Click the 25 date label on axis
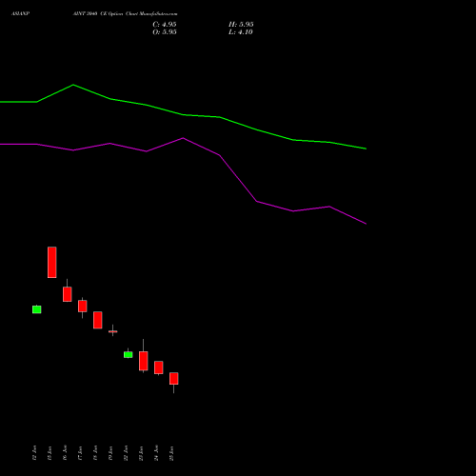The height and width of the screenshot is (476, 476). [x=171, y=453]
